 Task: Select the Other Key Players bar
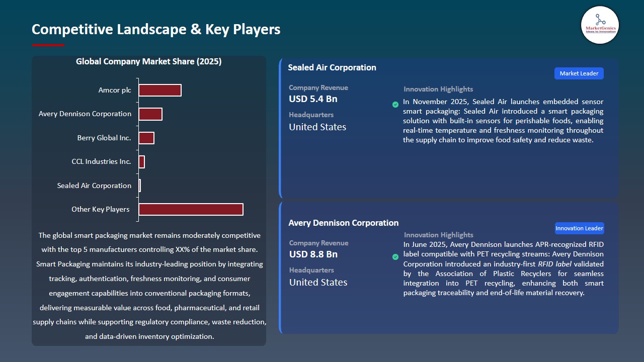tap(191, 209)
